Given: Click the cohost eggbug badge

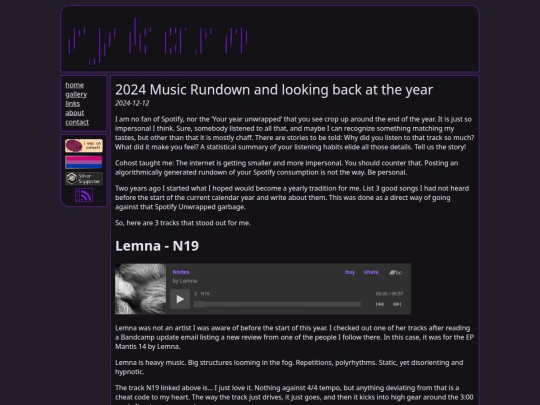Looking at the screenshot, I should coord(84,146).
